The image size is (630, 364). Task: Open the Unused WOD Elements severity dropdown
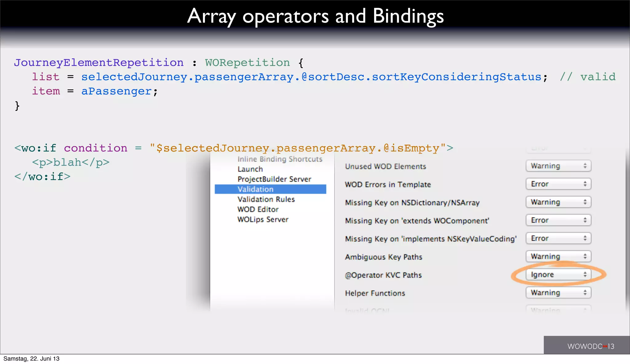pyautogui.click(x=558, y=166)
